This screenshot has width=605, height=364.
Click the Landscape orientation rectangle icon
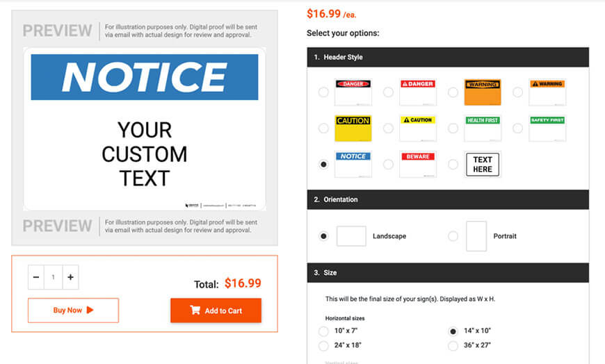click(x=351, y=236)
